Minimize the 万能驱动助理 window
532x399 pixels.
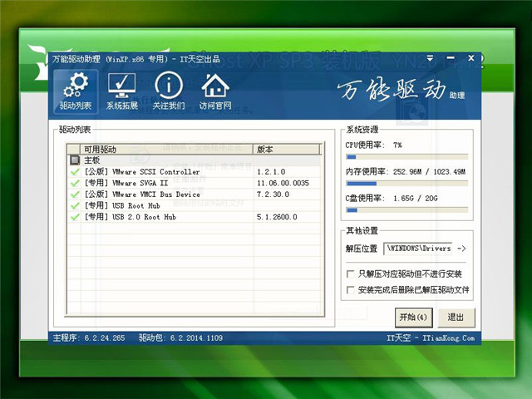pos(451,58)
